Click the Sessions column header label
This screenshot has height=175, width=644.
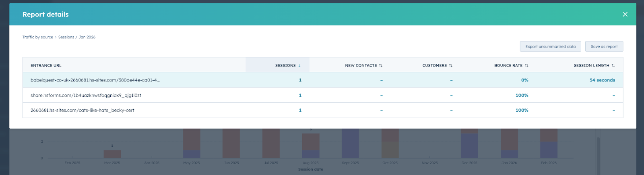click(285, 65)
